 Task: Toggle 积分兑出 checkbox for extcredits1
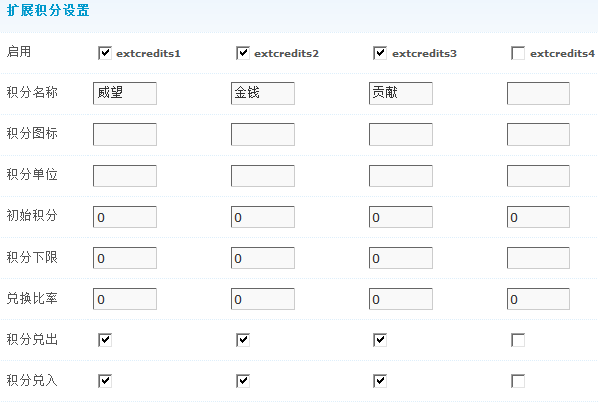pos(105,340)
